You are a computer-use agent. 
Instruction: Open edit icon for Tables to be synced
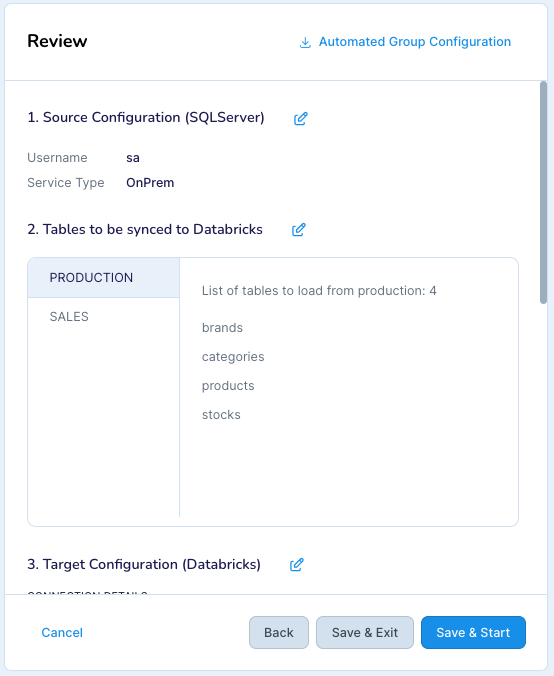[x=299, y=230]
